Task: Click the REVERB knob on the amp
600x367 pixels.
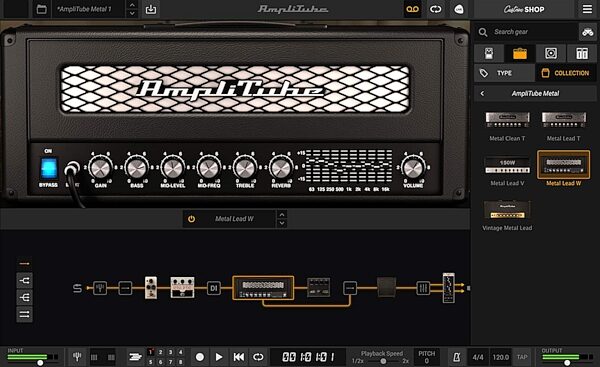Action: 281,168
